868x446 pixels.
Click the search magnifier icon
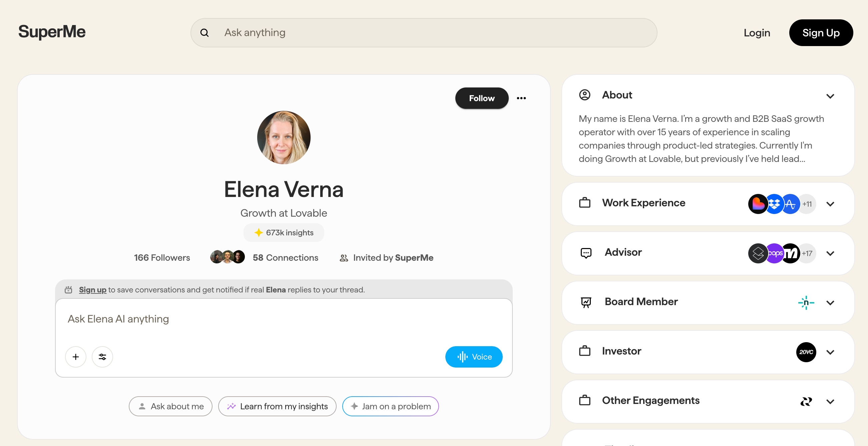pos(204,33)
